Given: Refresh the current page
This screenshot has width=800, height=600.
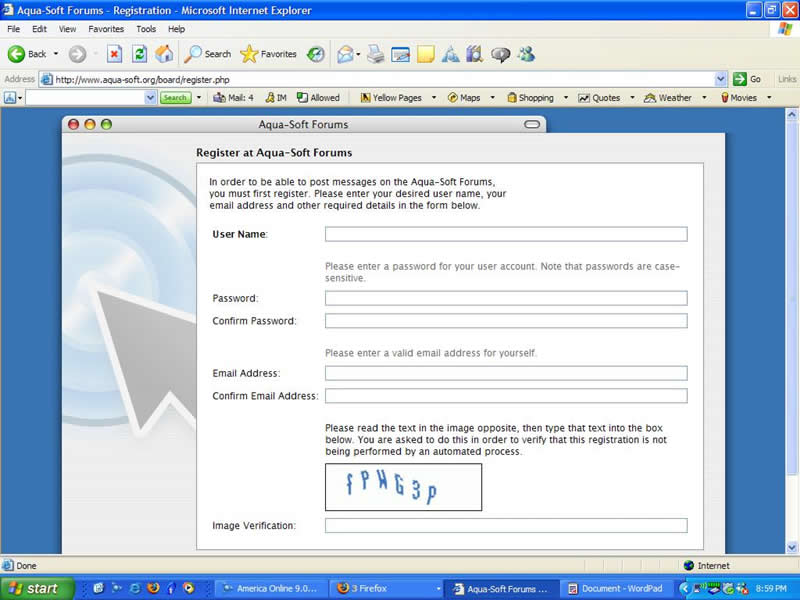Looking at the screenshot, I should coord(139,54).
